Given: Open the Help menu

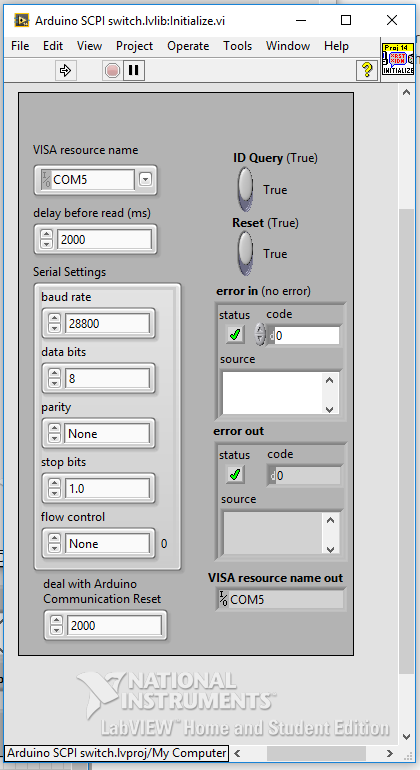Looking at the screenshot, I should tap(336, 46).
